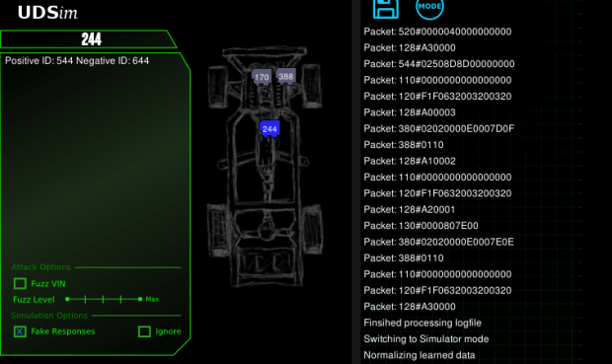Select log line Packet: 128#A10002
This screenshot has height=364, width=612.
tap(410, 161)
